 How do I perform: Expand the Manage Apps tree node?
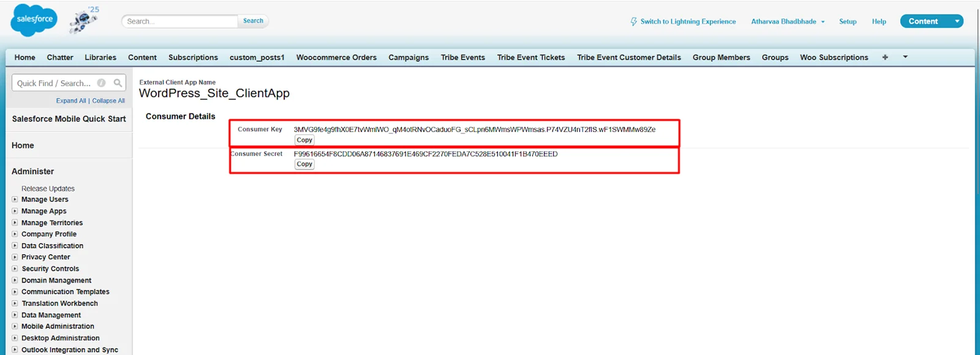click(15, 211)
